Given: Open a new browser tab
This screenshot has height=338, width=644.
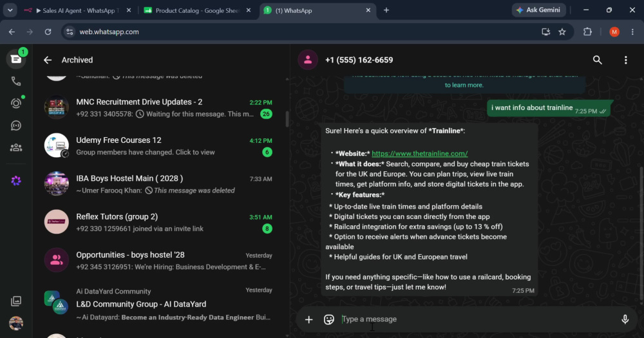Looking at the screenshot, I should pos(386,10).
